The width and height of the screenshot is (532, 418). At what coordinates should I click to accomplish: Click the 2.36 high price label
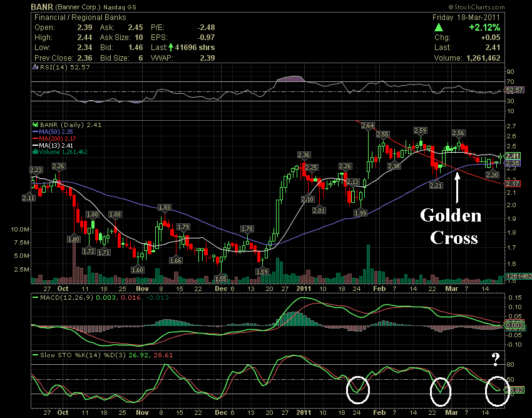coord(304,155)
